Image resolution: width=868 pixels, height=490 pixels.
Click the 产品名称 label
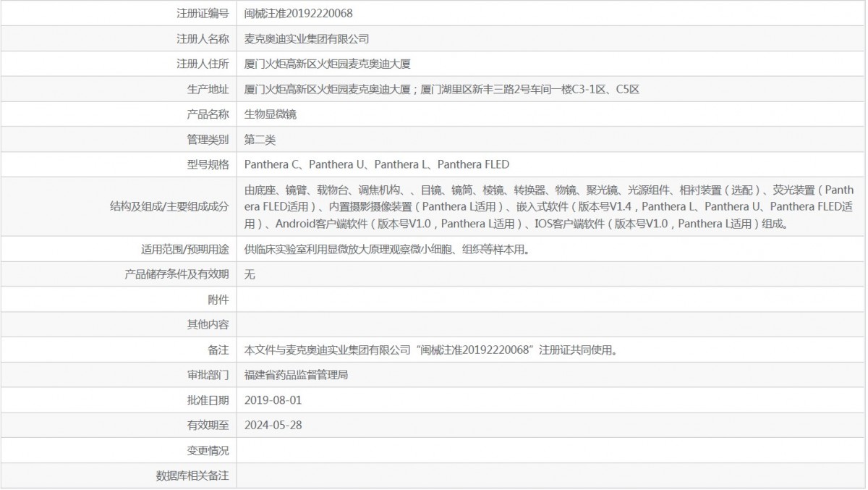coord(208,114)
